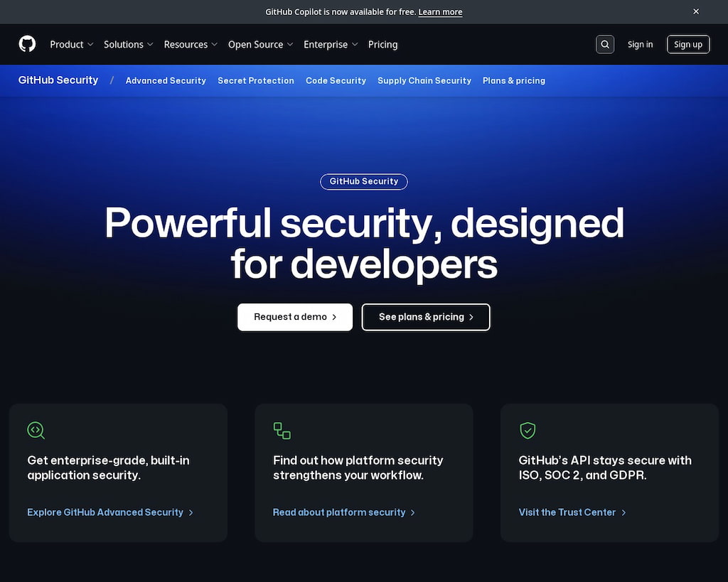Open the Enterprise dropdown

[330, 44]
